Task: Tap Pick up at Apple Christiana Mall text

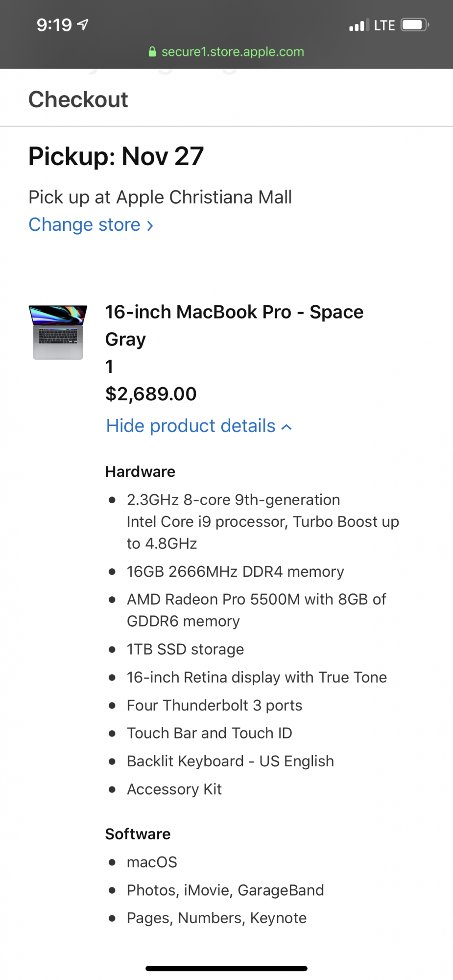Action: [x=160, y=197]
